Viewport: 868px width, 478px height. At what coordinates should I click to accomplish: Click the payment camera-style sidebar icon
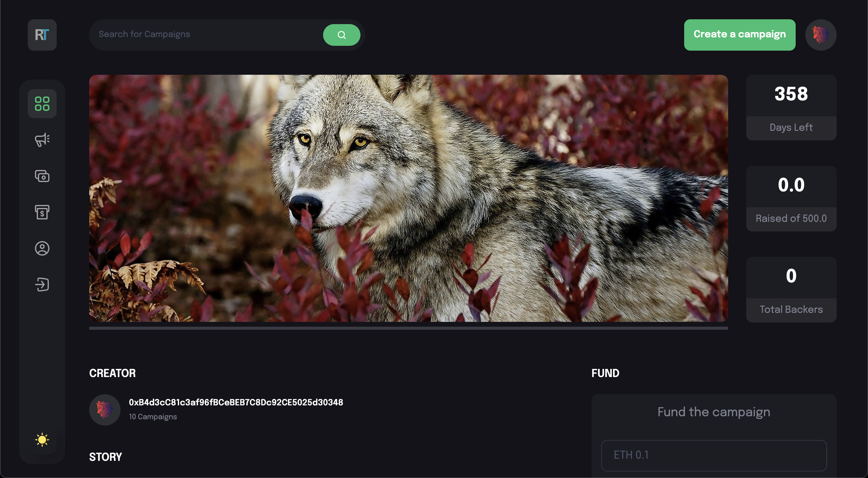pyautogui.click(x=42, y=176)
